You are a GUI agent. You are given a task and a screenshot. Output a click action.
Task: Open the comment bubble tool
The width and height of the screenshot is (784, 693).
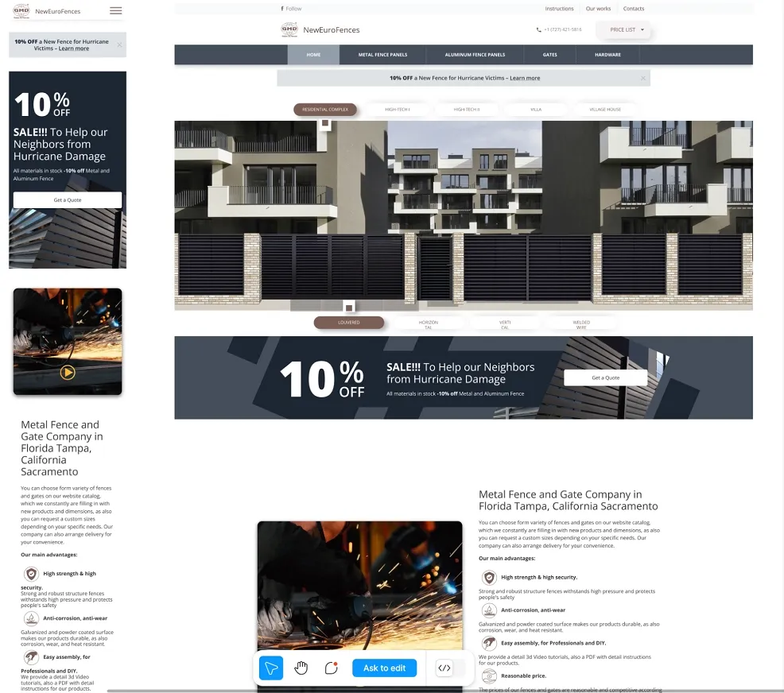click(332, 668)
